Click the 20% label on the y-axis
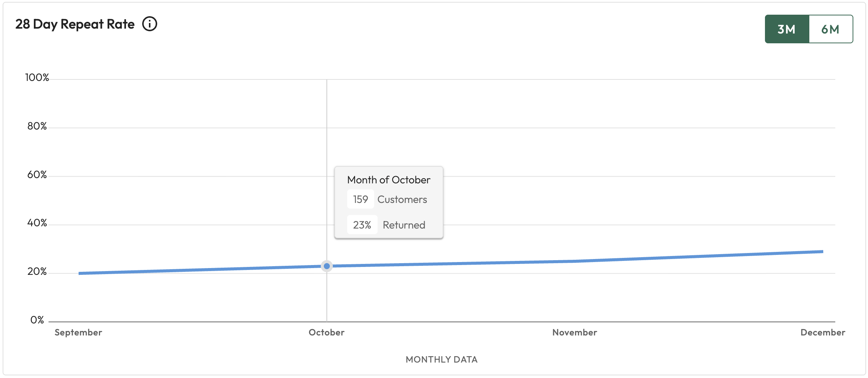This screenshot has height=378, width=868. coord(37,271)
